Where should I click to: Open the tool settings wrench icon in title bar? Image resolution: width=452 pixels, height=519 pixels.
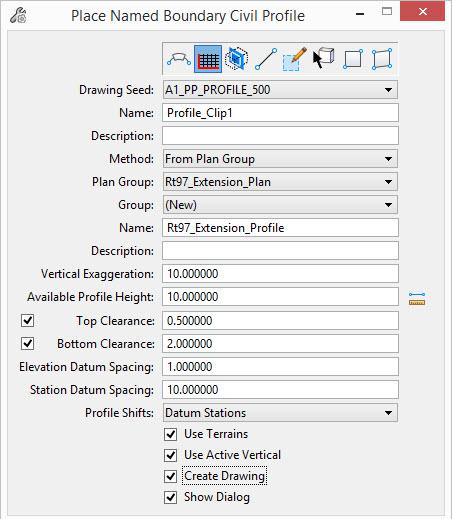click(18, 16)
